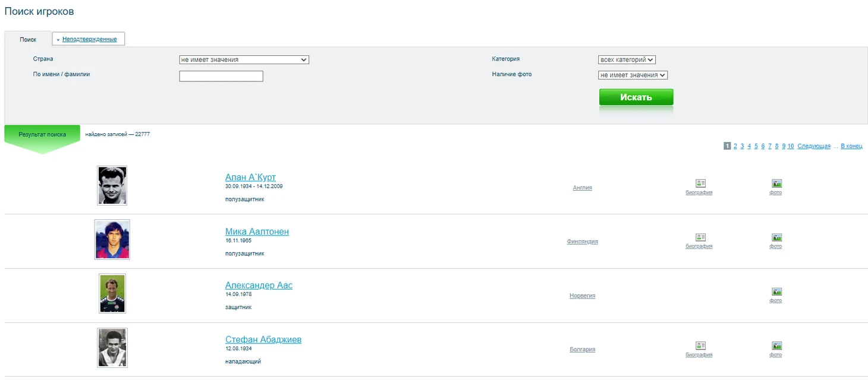Click the portrait thumbnail of Мика Аалтонен
This screenshot has width=868, height=381.
pos(112,240)
